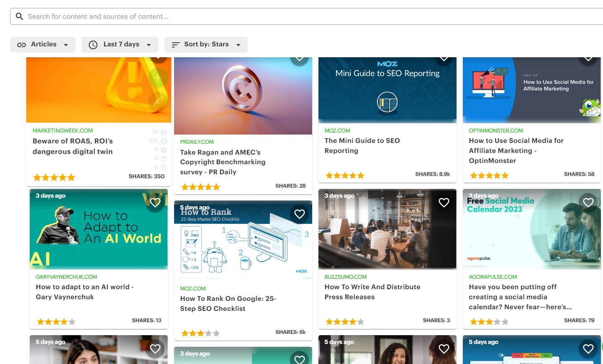
Task: Click the search magnifier icon
Action: pyautogui.click(x=19, y=16)
